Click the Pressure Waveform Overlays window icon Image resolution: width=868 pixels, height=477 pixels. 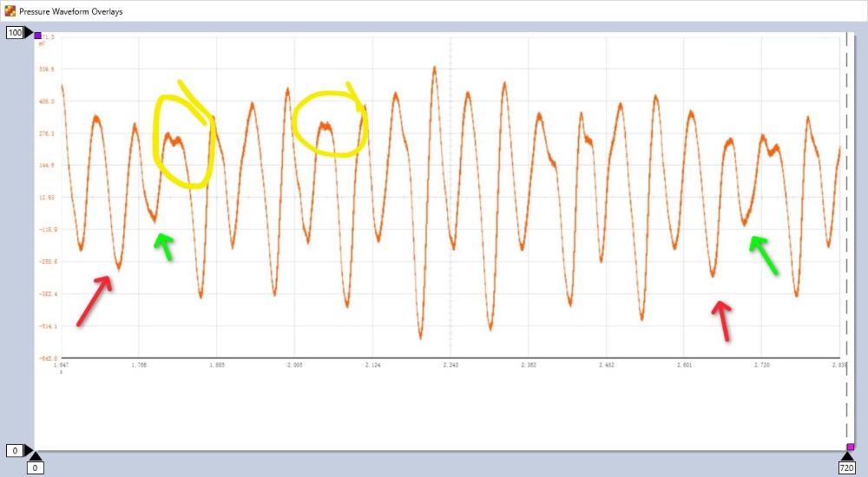click(x=9, y=10)
